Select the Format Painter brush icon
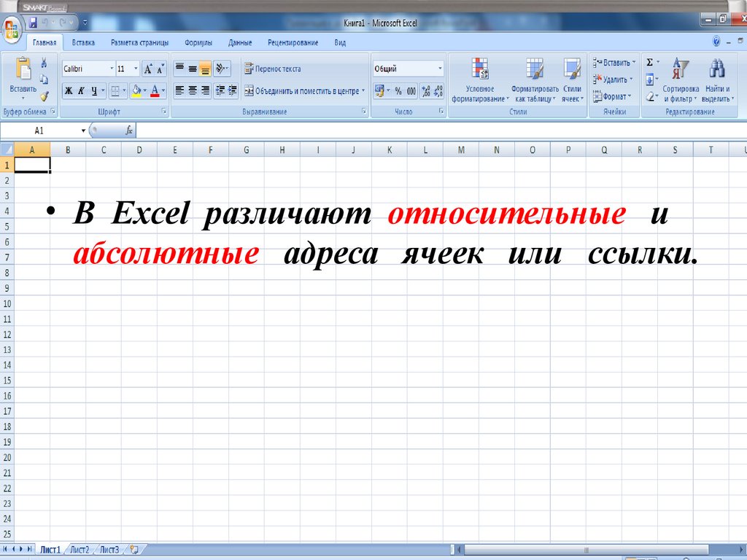 44,96
